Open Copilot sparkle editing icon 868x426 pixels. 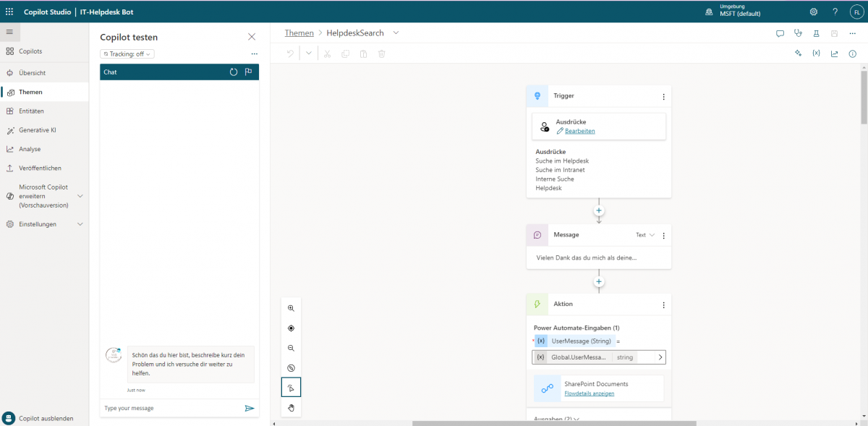(x=799, y=54)
